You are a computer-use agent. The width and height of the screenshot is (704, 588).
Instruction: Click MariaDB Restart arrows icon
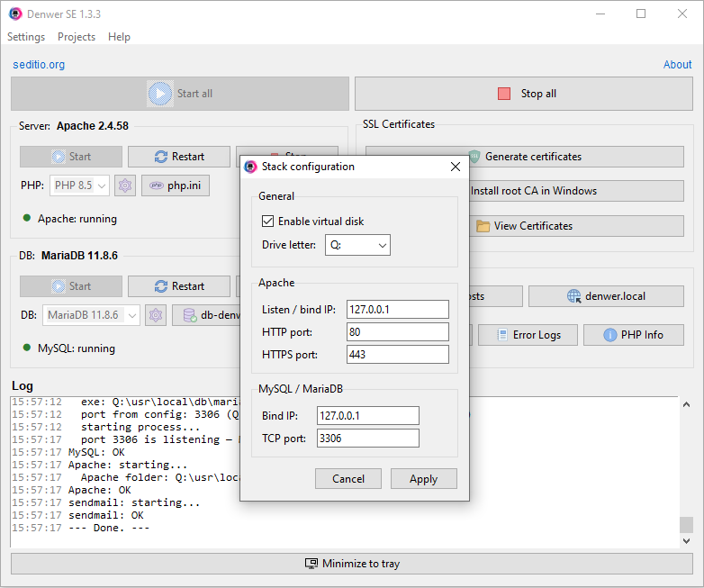coord(161,286)
